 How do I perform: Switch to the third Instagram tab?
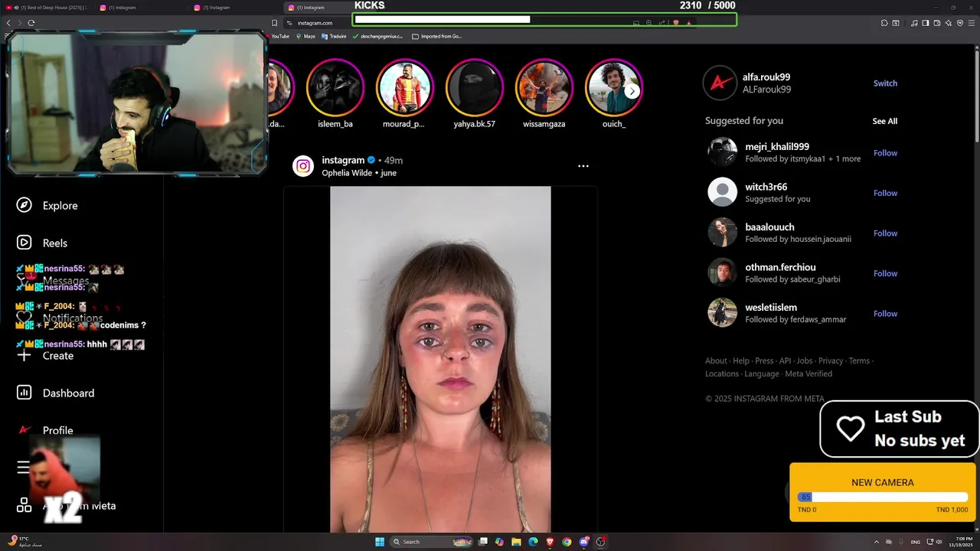point(236,8)
